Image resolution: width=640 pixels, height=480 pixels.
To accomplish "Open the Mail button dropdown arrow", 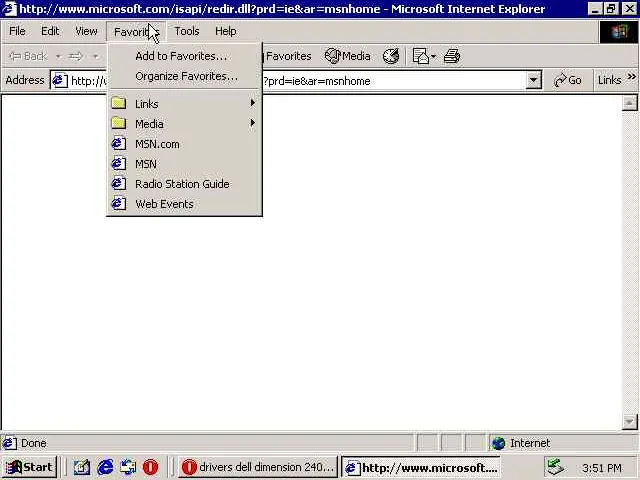I will pos(433,56).
